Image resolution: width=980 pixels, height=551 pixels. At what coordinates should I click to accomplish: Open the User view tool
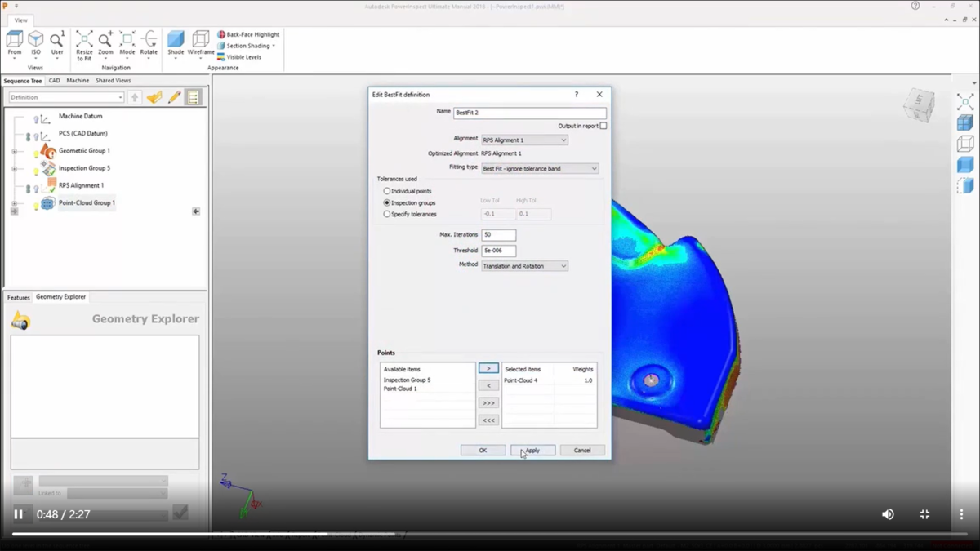click(57, 43)
